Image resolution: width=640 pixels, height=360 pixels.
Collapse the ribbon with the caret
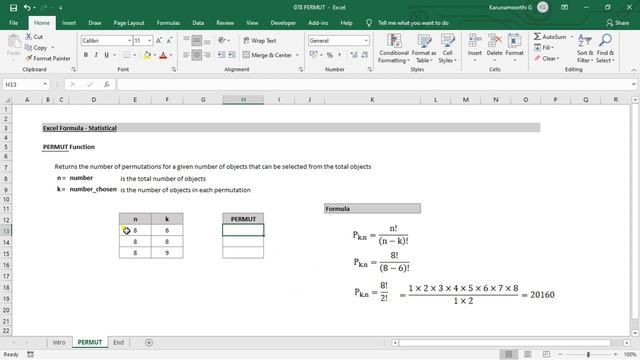point(633,70)
